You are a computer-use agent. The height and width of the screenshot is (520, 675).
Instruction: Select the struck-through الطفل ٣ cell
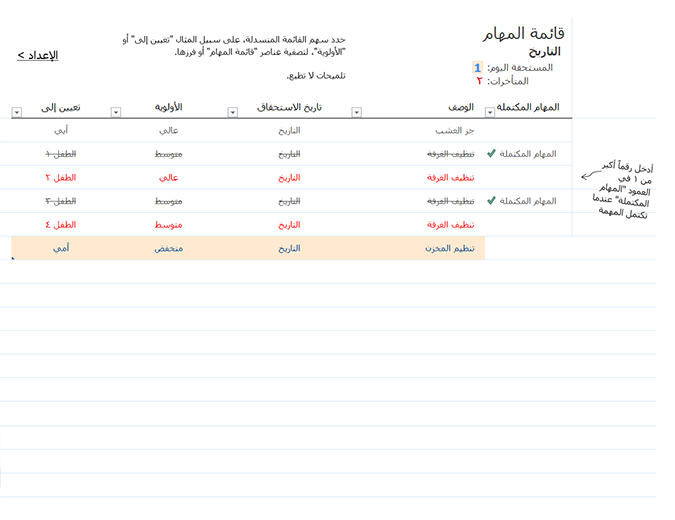[61, 201]
